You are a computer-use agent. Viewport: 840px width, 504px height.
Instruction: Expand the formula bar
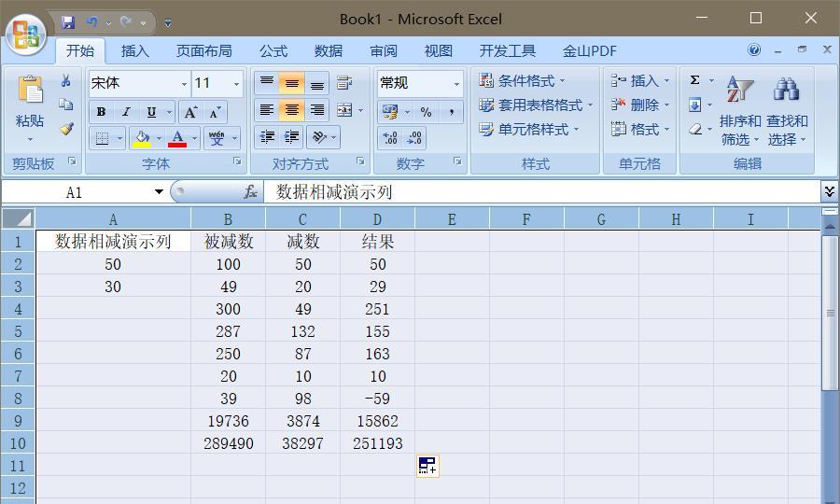point(830,191)
